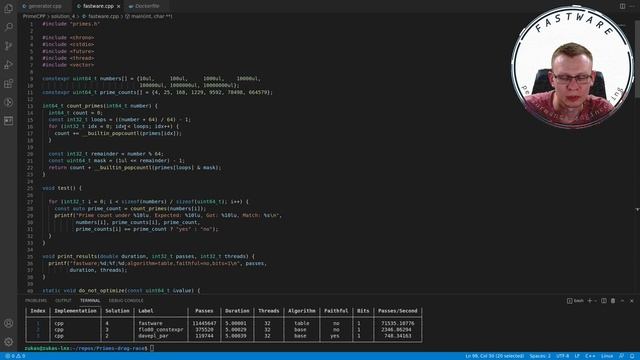Select the bash terminal shell label

point(575,301)
